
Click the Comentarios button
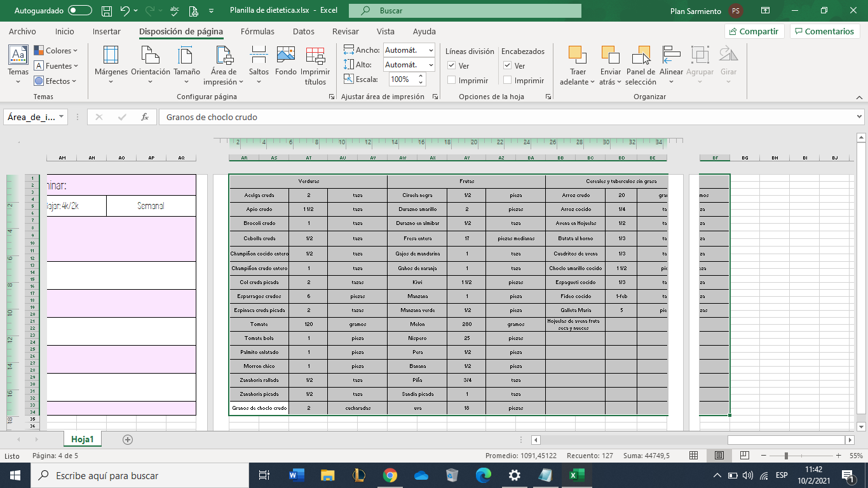point(824,31)
